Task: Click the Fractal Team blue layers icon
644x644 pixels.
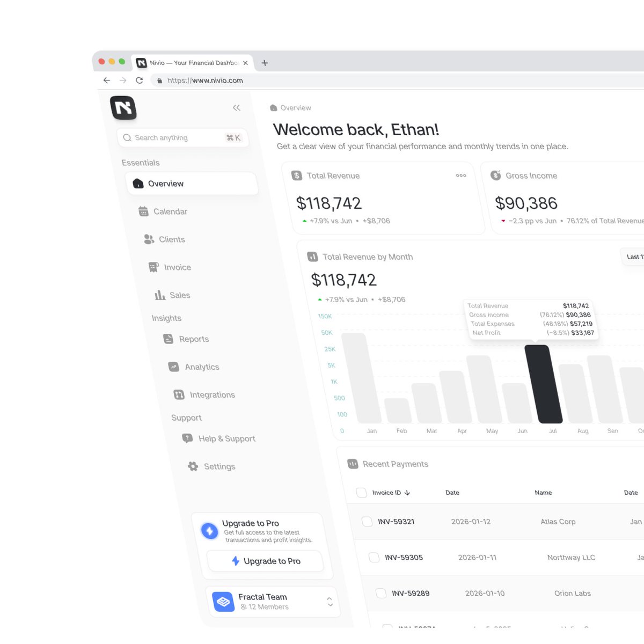Action: tap(223, 602)
